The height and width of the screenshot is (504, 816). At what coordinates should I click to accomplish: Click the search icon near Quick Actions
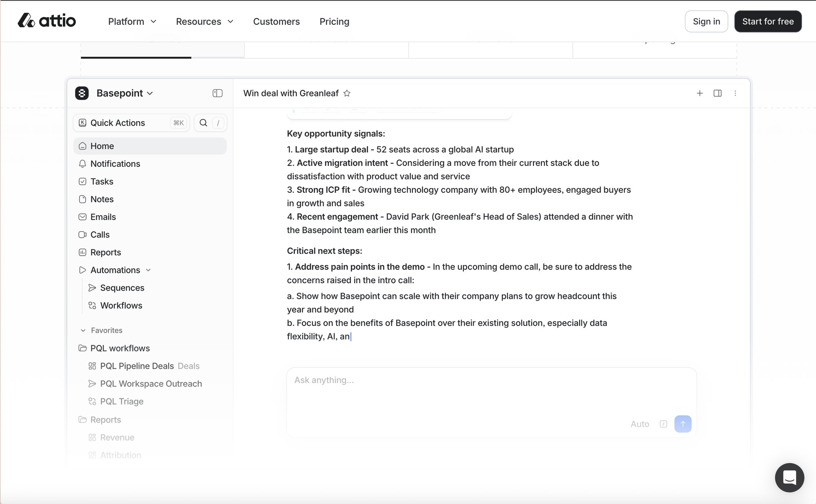point(203,122)
